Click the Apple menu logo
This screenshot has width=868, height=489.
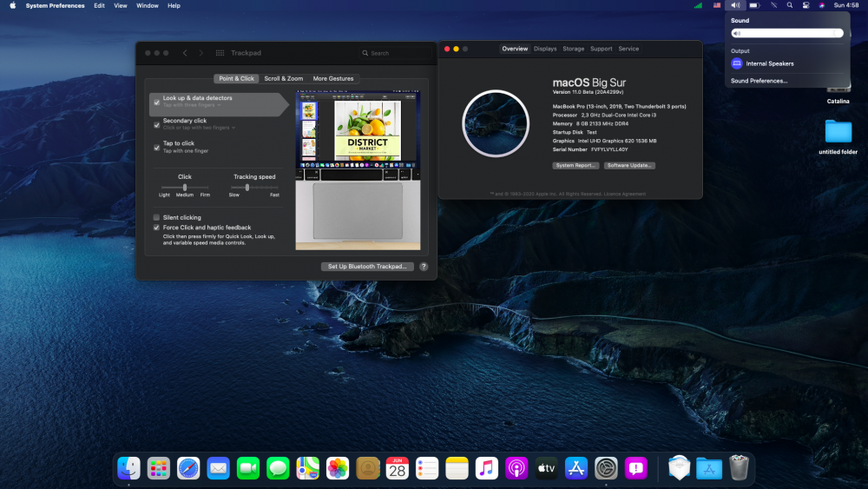point(13,5)
